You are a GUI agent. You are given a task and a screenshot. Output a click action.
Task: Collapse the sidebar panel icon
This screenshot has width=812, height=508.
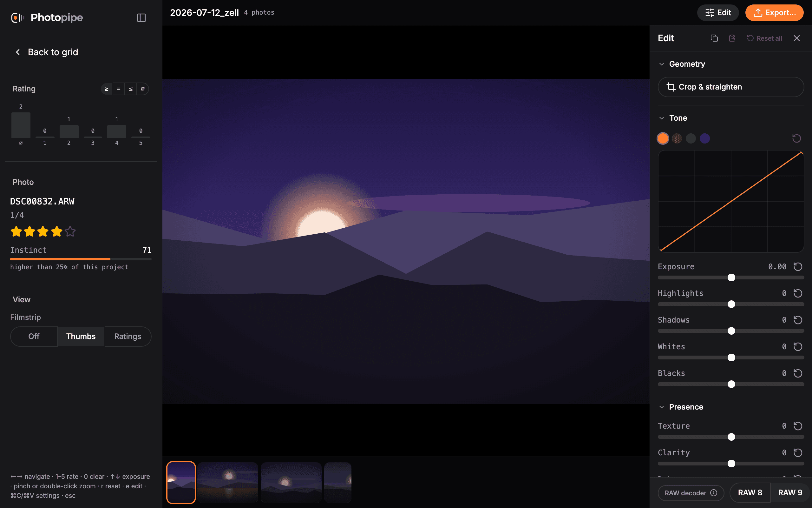tap(141, 17)
